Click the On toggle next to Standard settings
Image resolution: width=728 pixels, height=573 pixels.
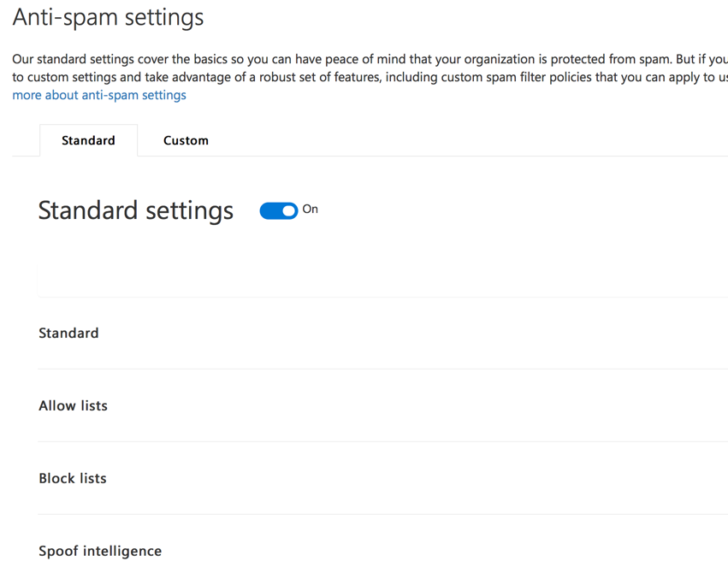(278, 210)
